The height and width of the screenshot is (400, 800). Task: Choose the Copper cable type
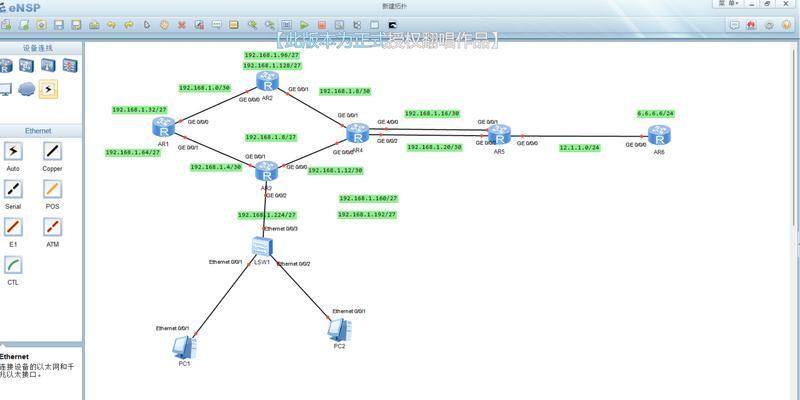53,151
